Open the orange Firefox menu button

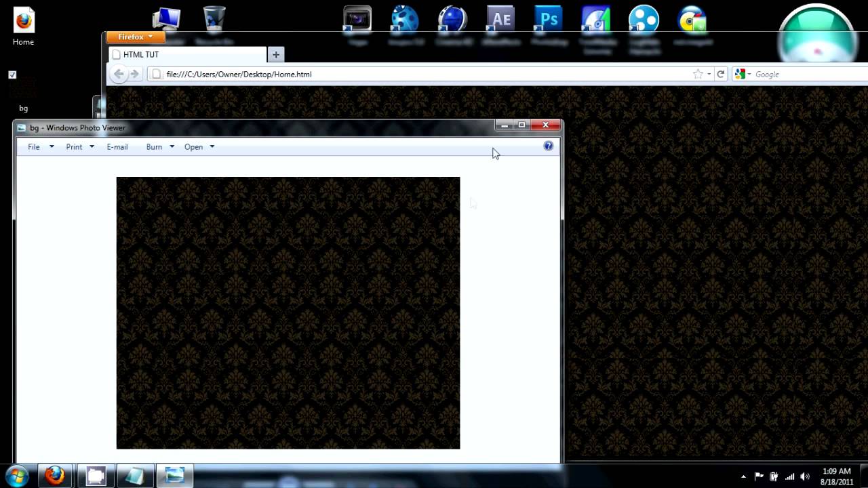coord(136,37)
